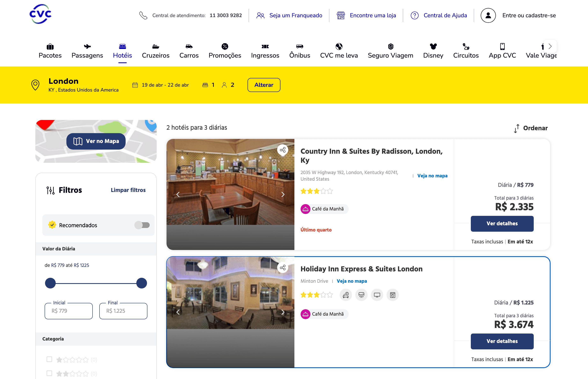
Task: Share the Country Inn & Suites listing
Action: click(x=282, y=150)
